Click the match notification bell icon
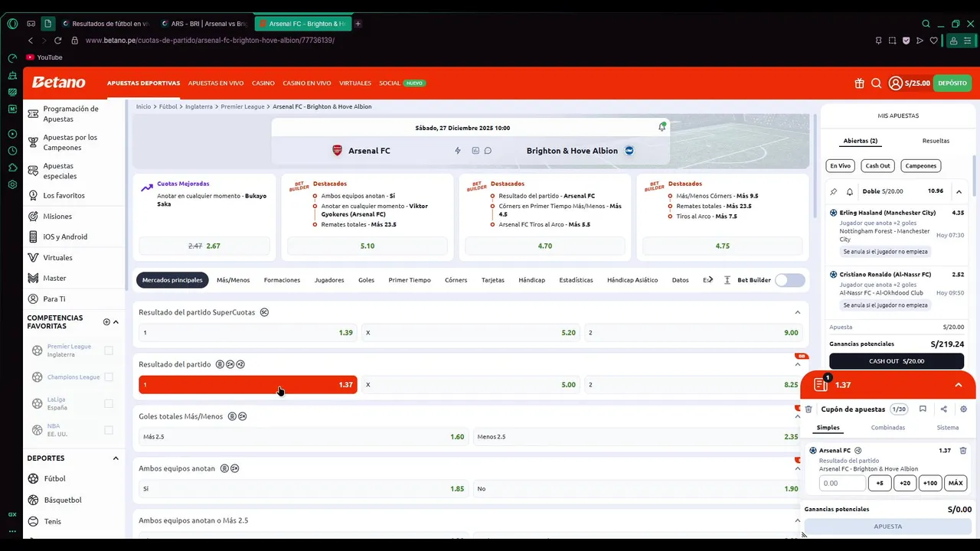 pyautogui.click(x=662, y=127)
